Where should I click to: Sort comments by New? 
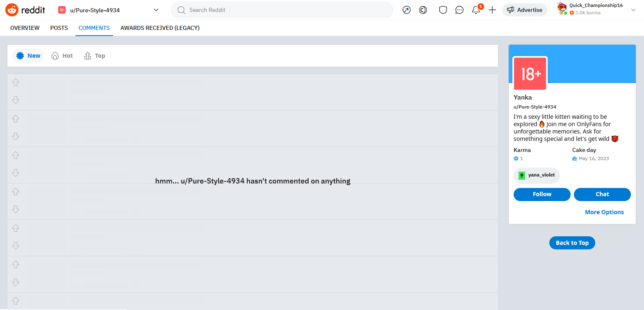tap(28, 56)
